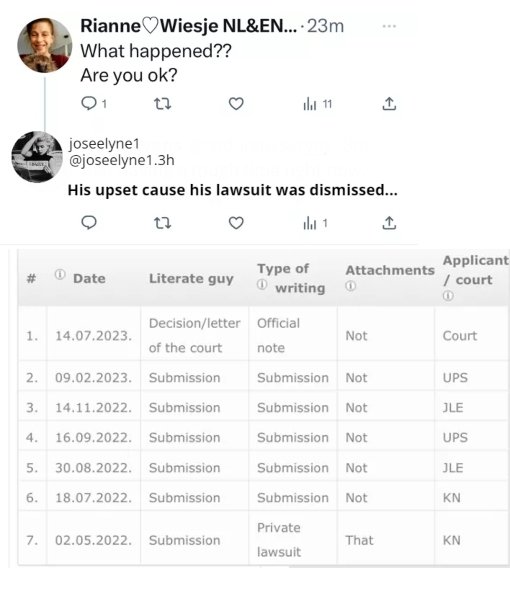
Task: Retweet joseelyne1's lawsuit dismissed tweet
Action: pyautogui.click(x=163, y=223)
